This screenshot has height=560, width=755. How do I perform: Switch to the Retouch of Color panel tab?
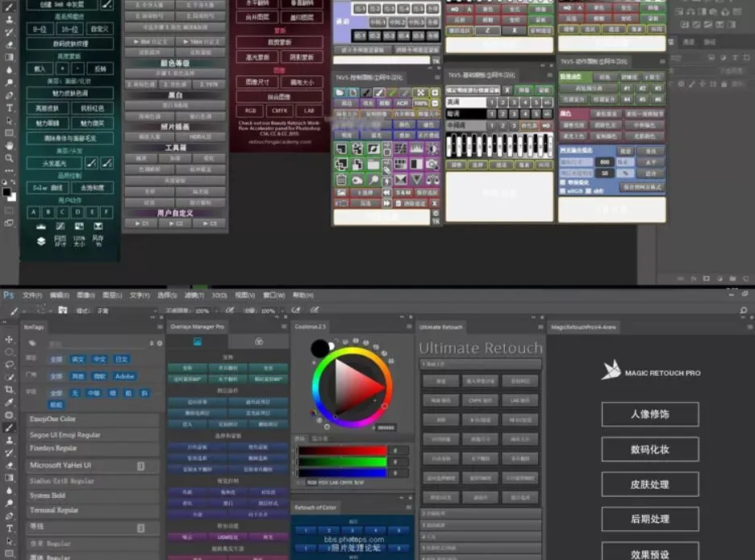315,507
